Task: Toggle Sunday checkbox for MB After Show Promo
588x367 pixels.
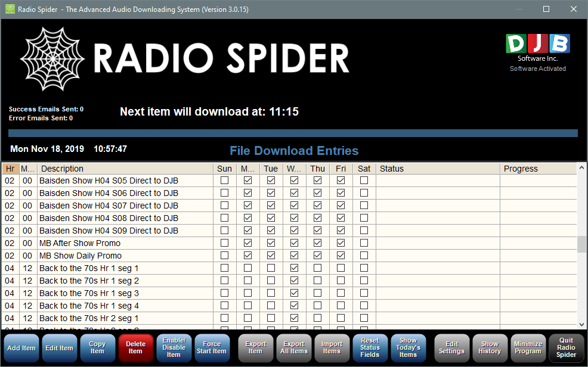Action: [x=225, y=243]
